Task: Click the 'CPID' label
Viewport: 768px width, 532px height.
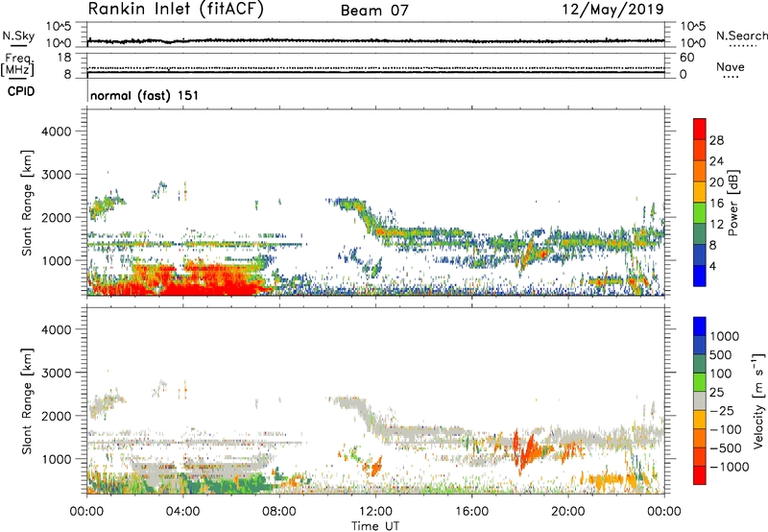Action: 21,91
